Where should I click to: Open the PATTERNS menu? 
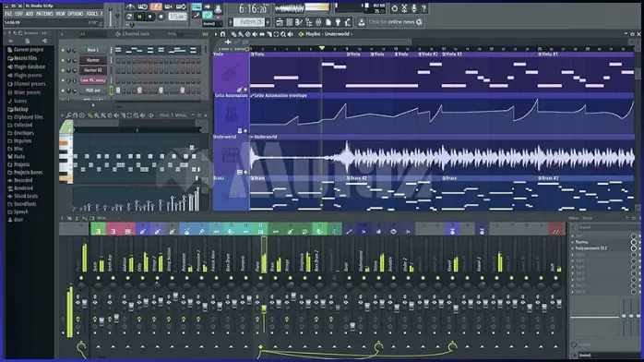(44, 14)
